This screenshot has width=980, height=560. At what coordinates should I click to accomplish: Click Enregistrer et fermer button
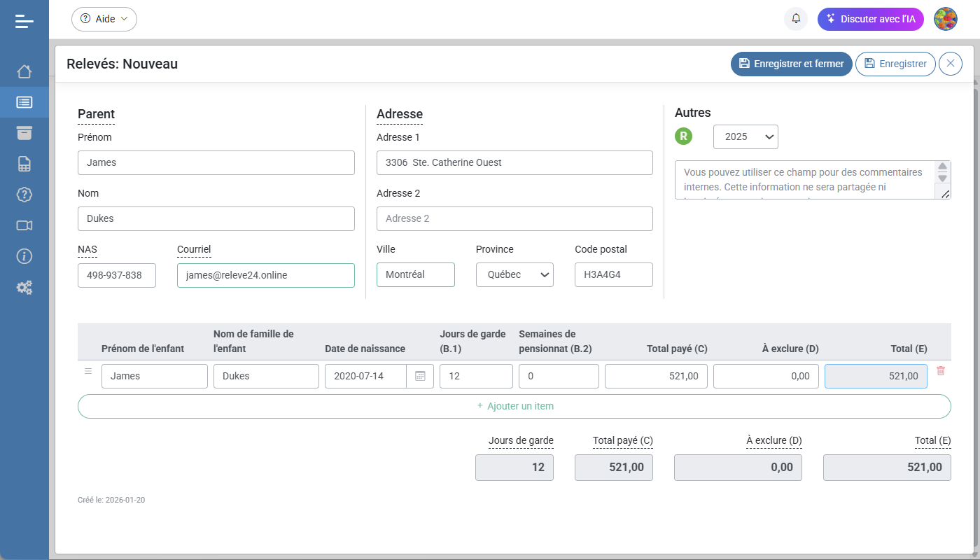(x=791, y=64)
